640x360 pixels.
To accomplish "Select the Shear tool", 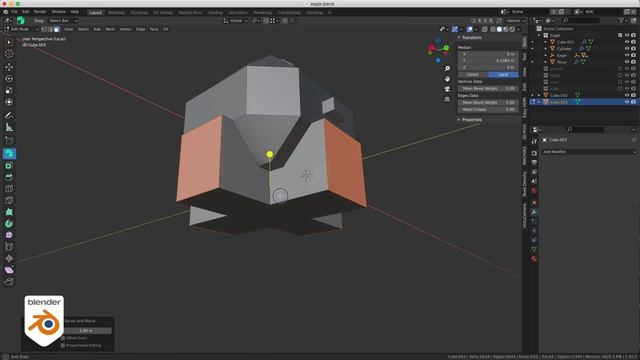I will (9, 270).
